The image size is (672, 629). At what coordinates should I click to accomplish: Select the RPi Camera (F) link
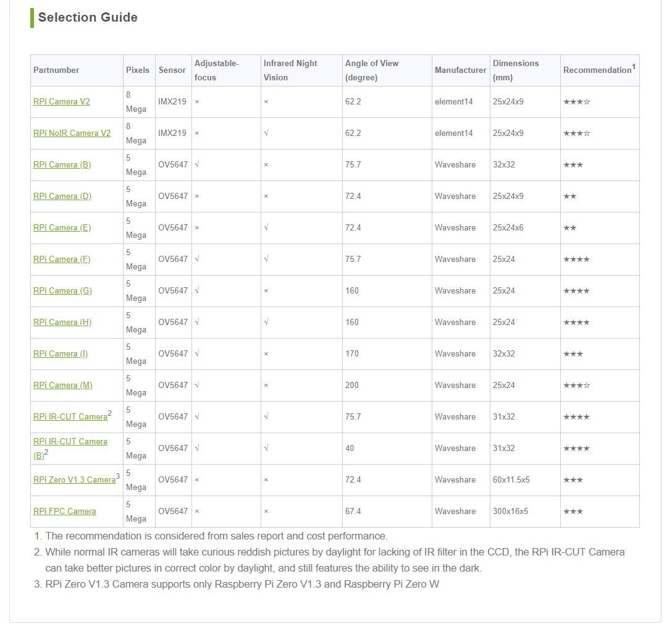(62, 260)
